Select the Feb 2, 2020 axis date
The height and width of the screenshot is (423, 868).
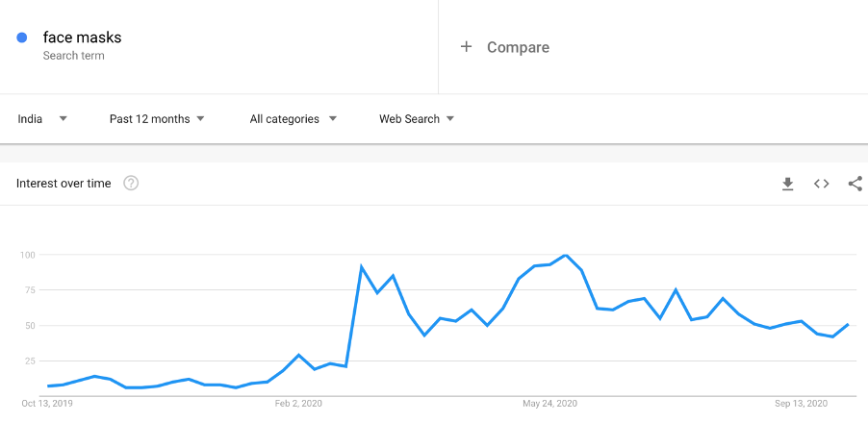pos(298,404)
